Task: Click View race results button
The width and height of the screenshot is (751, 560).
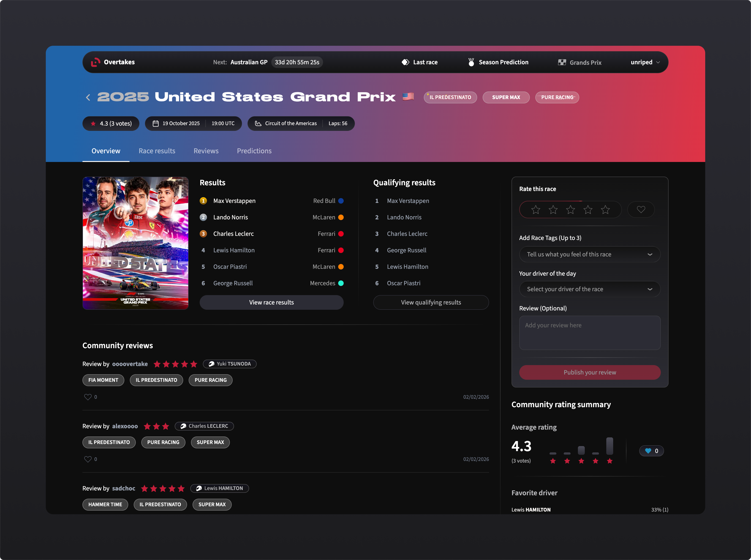Action: 271,302
